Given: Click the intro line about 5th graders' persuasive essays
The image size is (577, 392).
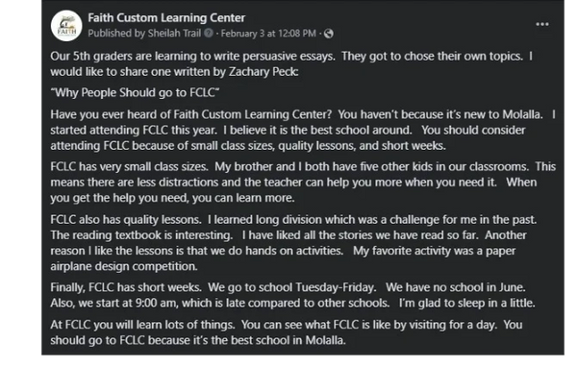Looking at the screenshot, I should point(288,62).
